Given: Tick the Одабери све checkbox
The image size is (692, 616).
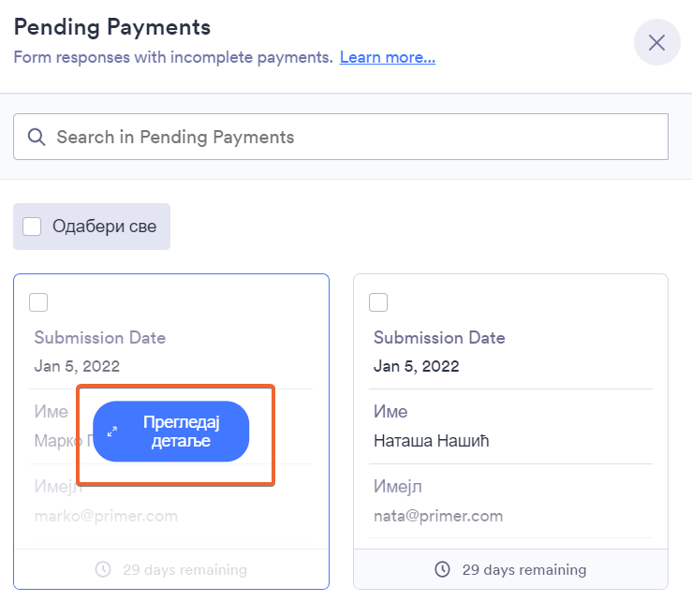Looking at the screenshot, I should pyautogui.click(x=32, y=227).
